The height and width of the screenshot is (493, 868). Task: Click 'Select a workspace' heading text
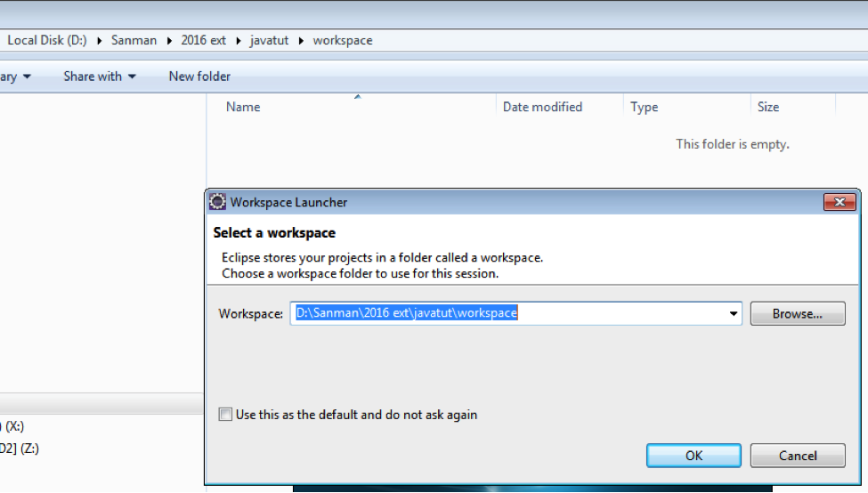click(x=274, y=233)
